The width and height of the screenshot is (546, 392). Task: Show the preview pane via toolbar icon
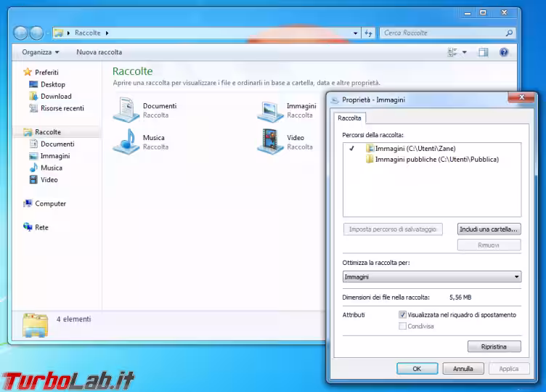tap(484, 52)
